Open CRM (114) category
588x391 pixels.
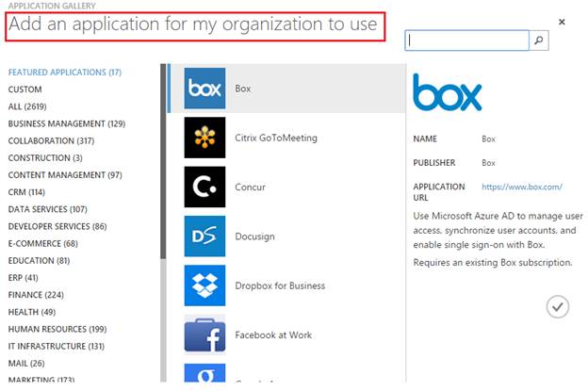coord(26,192)
